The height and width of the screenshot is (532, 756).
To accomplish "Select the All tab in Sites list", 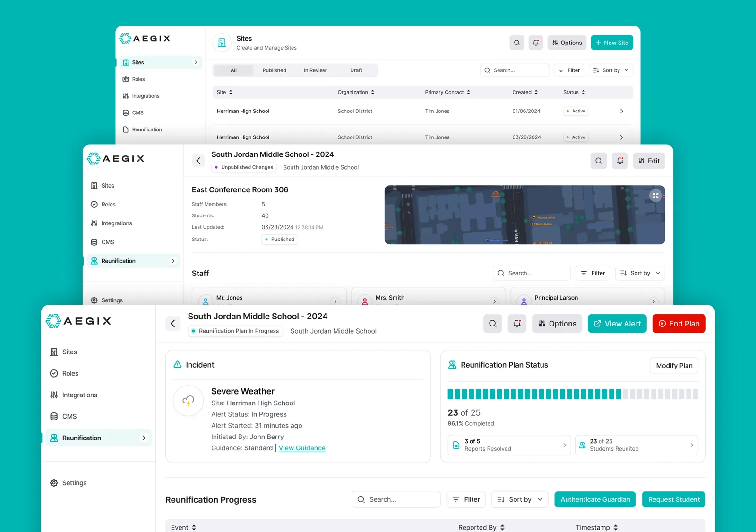I will tap(233, 70).
